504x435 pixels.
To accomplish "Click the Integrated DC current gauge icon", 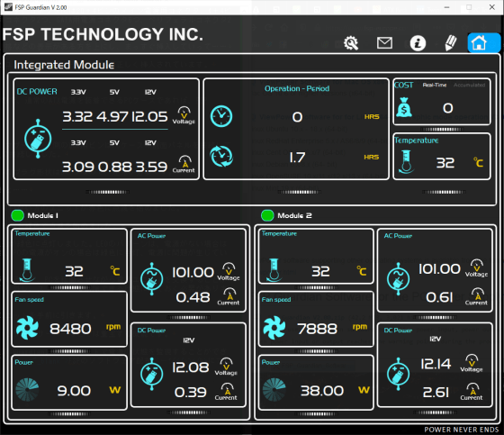I will 184,165.
